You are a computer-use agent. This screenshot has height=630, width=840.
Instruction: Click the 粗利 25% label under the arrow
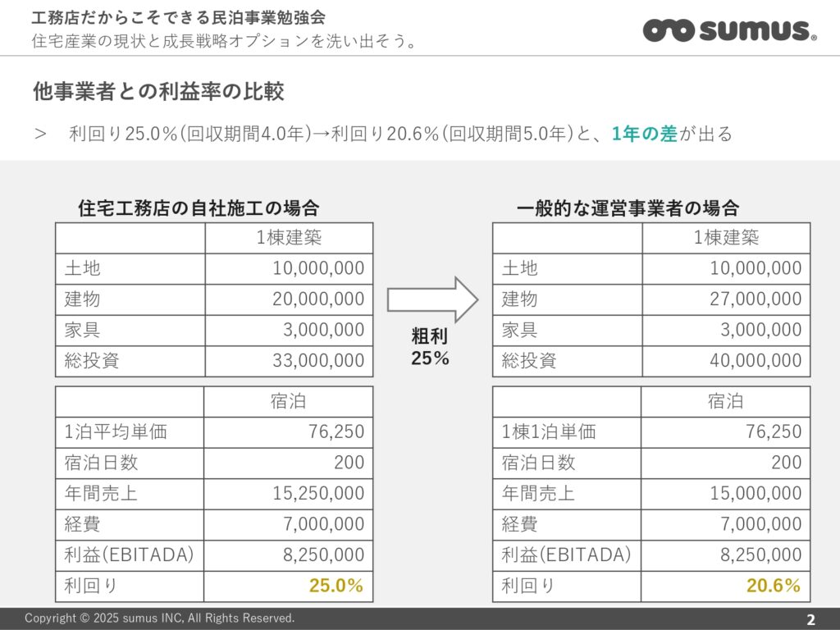(431, 347)
